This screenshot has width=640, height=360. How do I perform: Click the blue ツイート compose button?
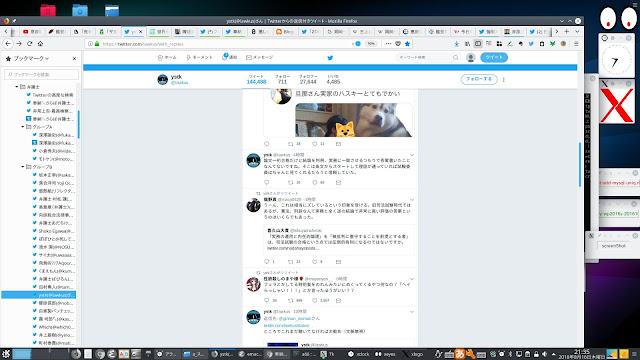(494, 58)
